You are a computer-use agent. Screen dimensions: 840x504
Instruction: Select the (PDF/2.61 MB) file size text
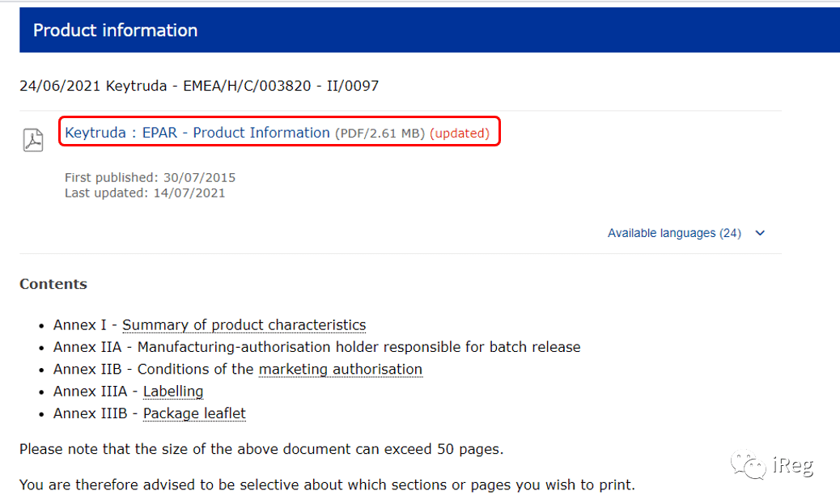(x=380, y=133)
